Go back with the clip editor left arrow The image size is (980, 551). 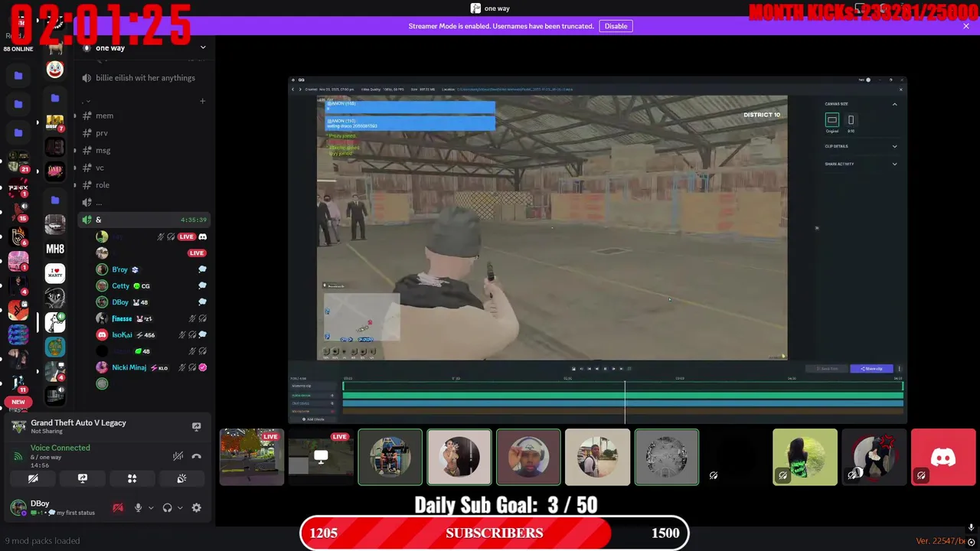(292, 89)
